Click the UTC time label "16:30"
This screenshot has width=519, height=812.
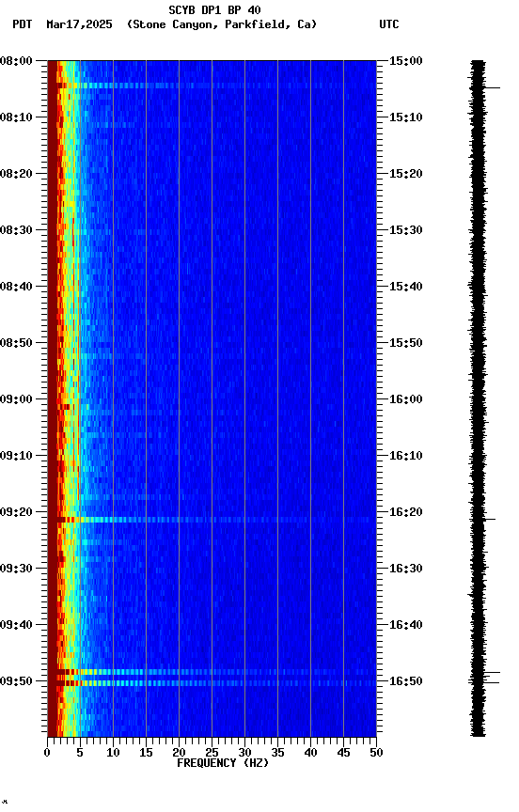coord(405,569)
